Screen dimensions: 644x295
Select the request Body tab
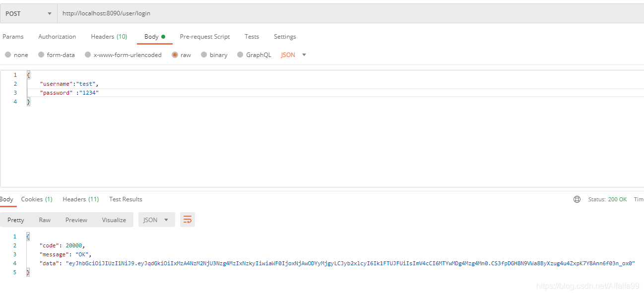[x=154, y=37]
